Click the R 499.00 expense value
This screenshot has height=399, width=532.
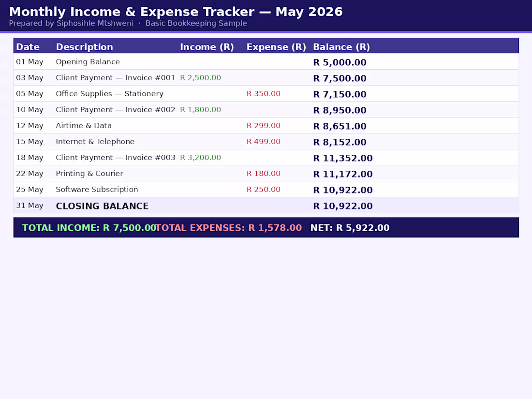(263, 142)
